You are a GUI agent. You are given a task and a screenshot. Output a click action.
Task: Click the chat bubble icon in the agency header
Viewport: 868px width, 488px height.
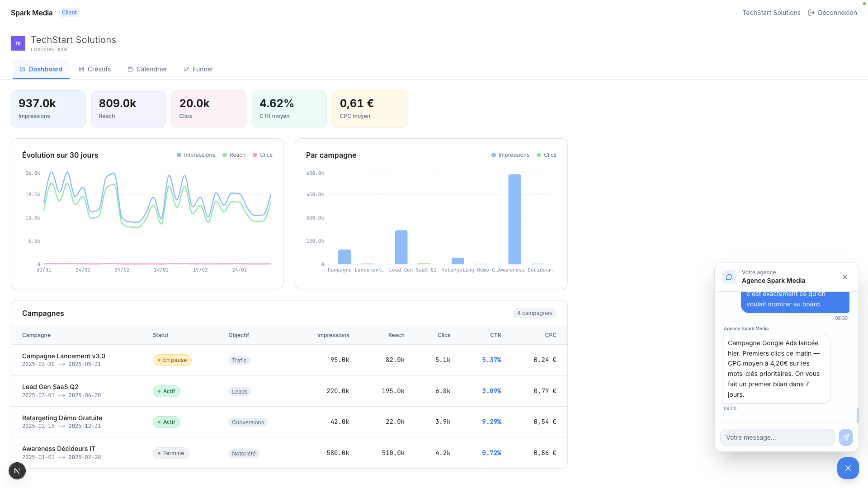click(x=729, y=277)
